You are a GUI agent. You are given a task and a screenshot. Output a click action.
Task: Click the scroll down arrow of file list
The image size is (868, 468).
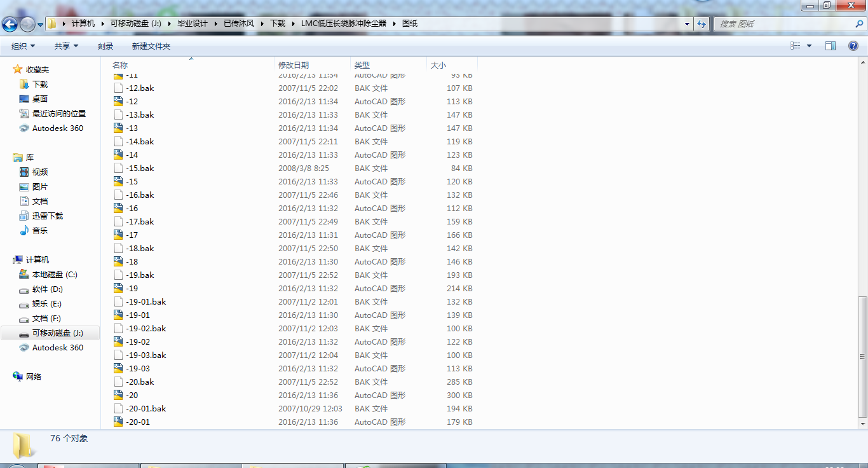coord(862,424)
